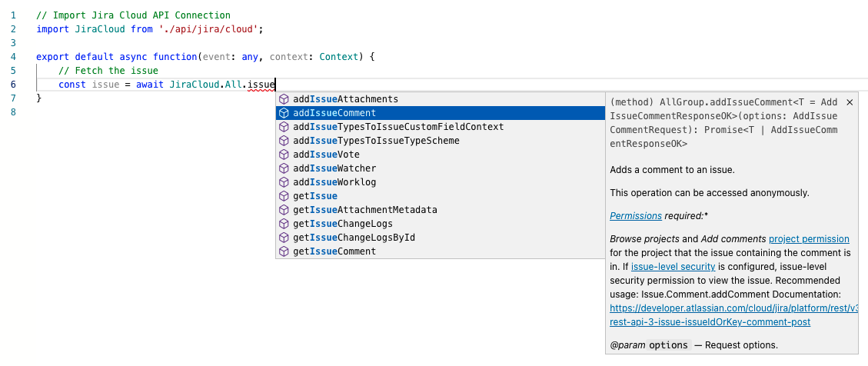This screenshot has height=366, width=868.
Task: Click the '// Import Jira Cloud API Connection' comment
Action: point(134,15)
